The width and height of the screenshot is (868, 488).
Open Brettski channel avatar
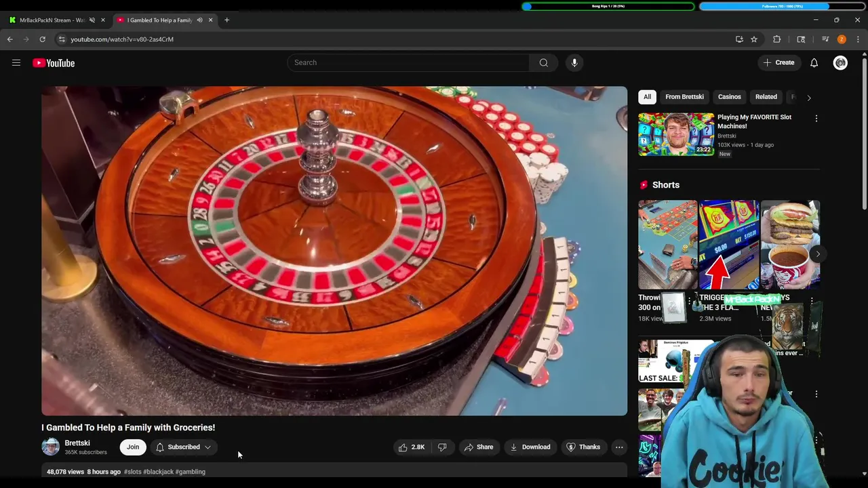tap(51, 447)
